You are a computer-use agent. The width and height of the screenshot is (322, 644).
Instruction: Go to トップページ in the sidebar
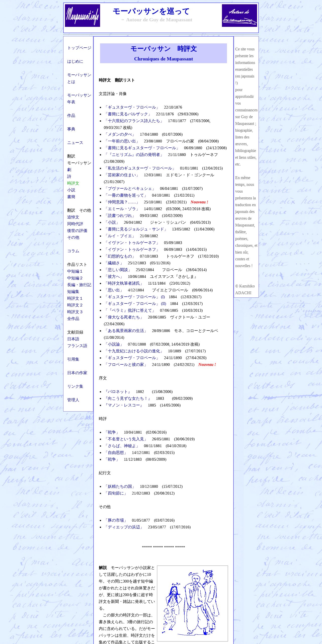(79, 48)
